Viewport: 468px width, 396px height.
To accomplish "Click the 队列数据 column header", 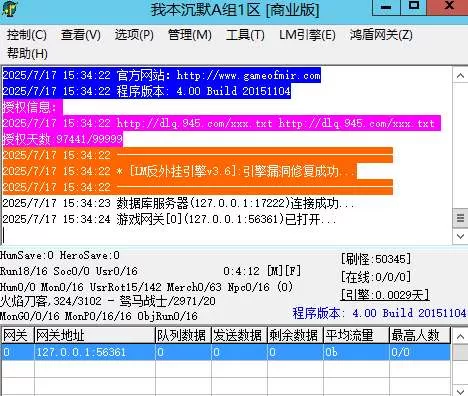I will coord(183,335).
